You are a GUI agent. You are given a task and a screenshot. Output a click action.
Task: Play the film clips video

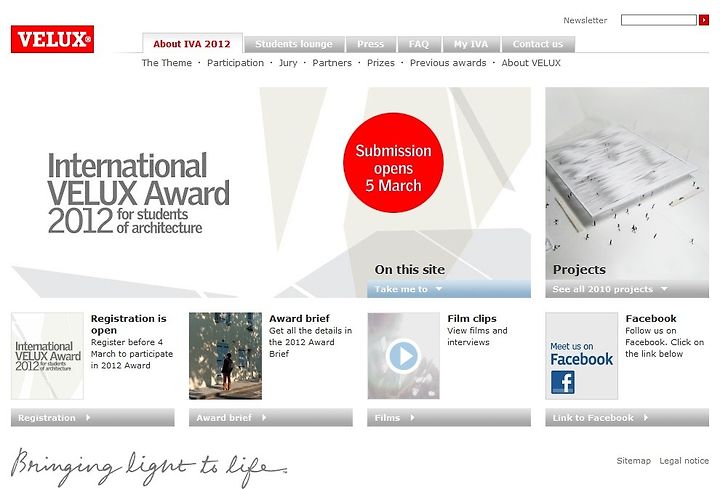403,356
